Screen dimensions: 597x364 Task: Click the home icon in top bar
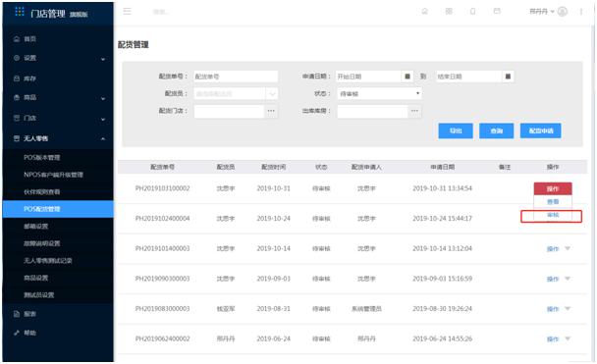[425, 11]
